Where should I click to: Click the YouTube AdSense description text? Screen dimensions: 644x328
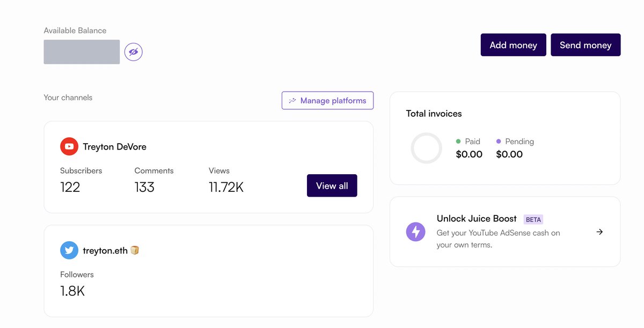[499, 239]
